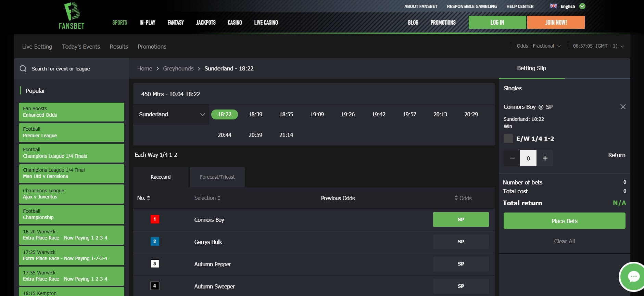
Task: Click black trap number 4 badge
Action: (155, 286)
